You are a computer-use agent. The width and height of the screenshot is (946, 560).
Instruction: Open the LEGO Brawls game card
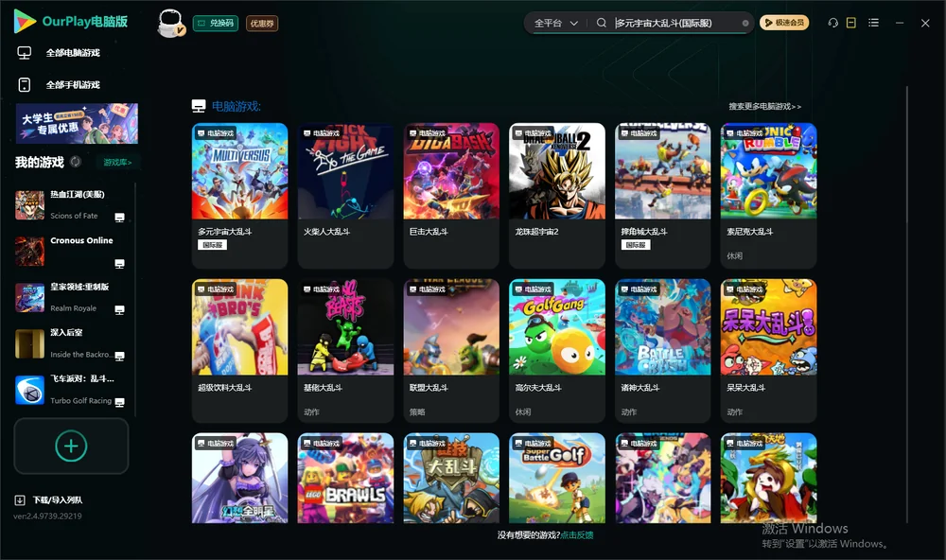point(345,478)
